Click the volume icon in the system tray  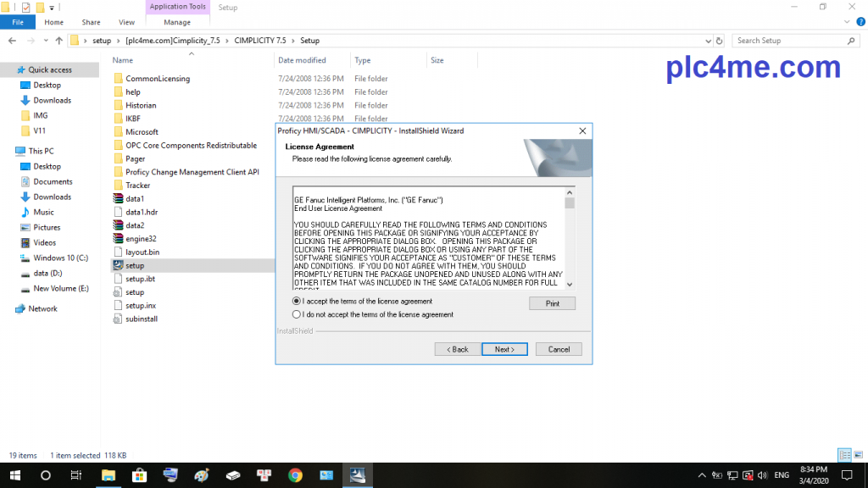[762, 475]
